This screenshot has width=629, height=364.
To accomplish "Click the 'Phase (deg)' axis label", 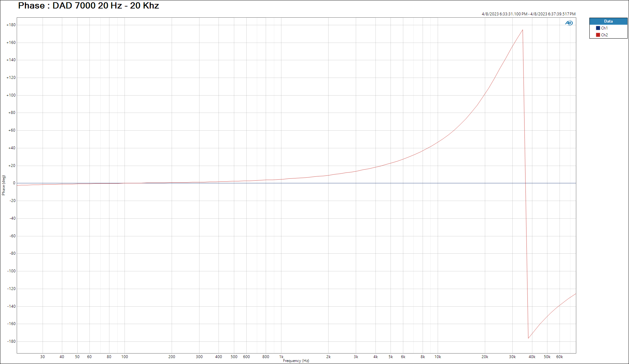I will [4, 185].
